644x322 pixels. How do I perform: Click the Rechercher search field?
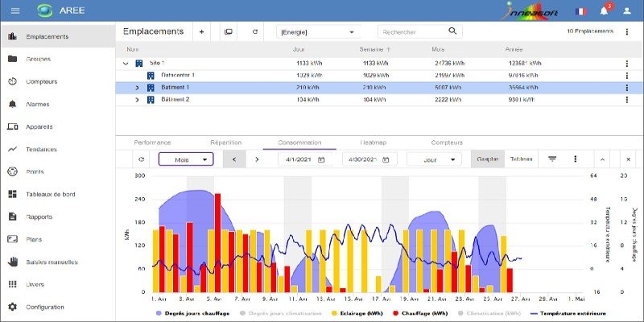pyautogui.click(x=411, y=31)
